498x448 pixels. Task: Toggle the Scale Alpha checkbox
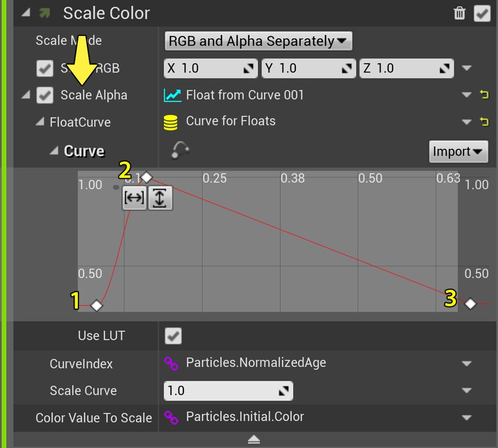(44, 95)
